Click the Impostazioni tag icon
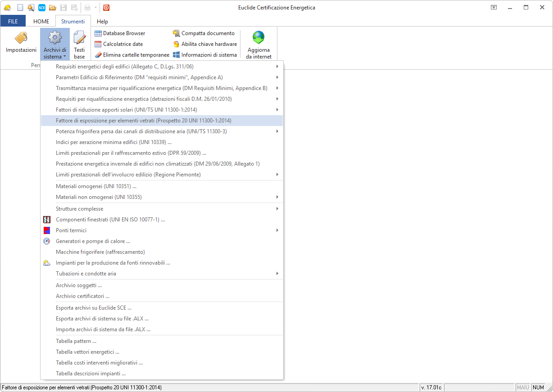Screen dimensions: 553x392 tap(21, 38)
